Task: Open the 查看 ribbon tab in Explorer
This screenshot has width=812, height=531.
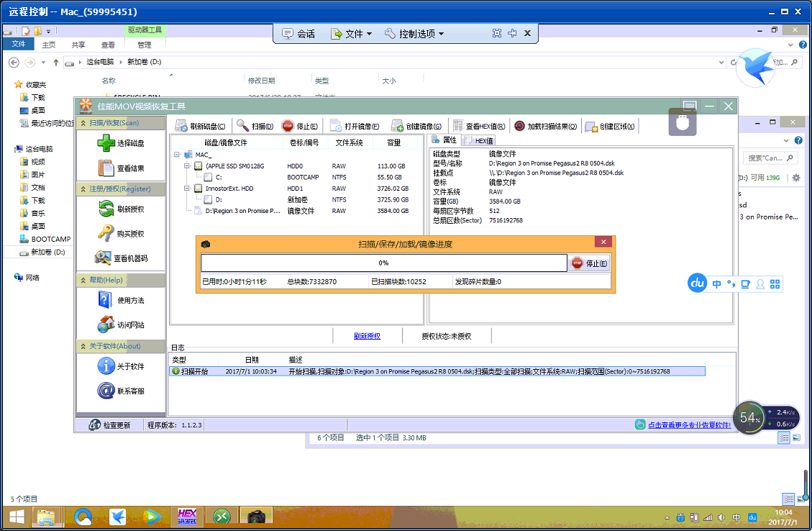Action: pyautogui.click(x=108, y=45)
